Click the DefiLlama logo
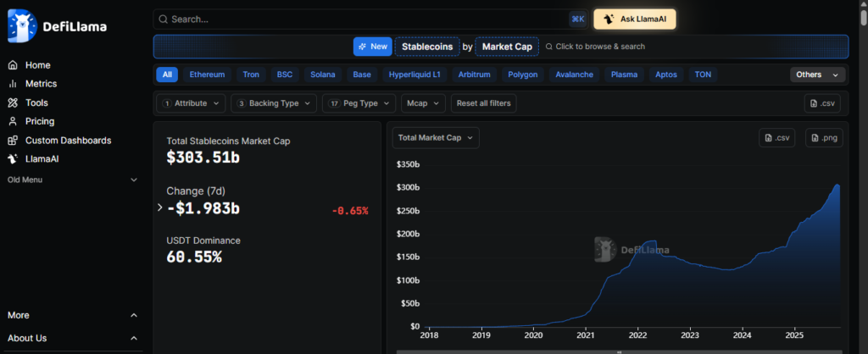The height and width of the screenshot is (354, 868). click(x=58, y=26)
